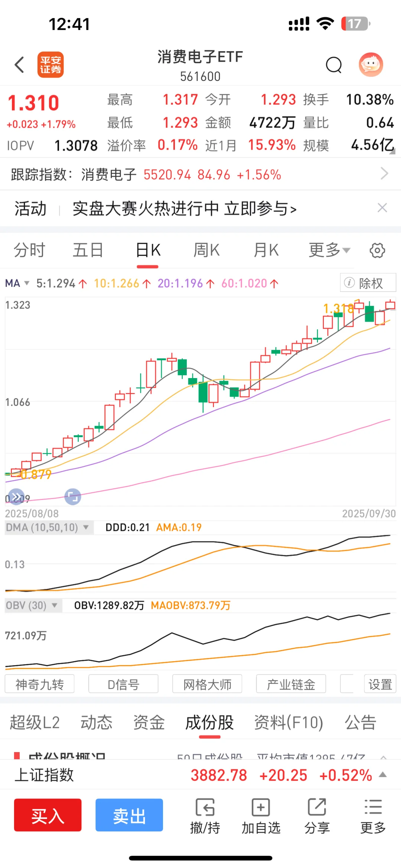401x868 pixels.
Task: Select the 产业链金 indicator button
Action: [291, 684]
